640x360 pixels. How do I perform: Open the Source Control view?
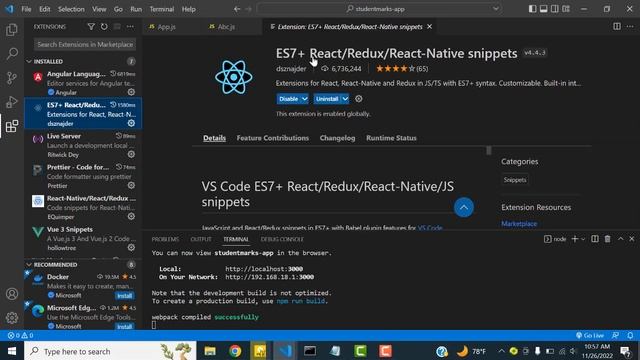[x=12, y=78]
